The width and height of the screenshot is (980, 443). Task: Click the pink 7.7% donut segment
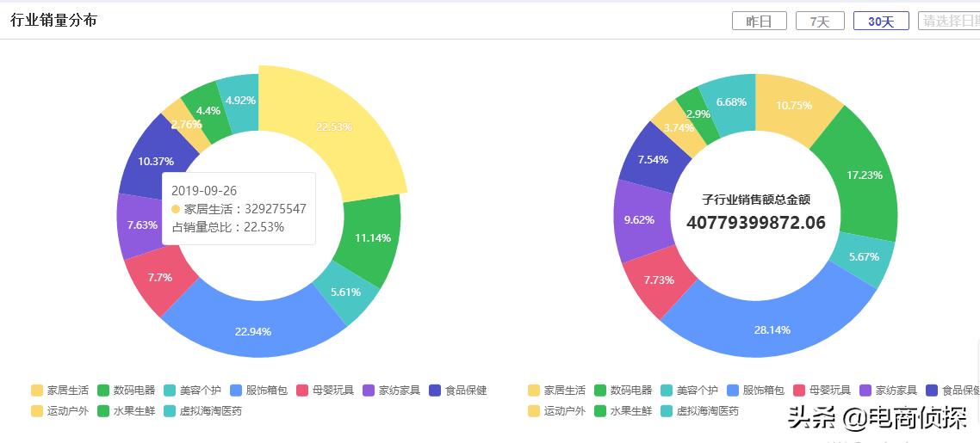click(x=160, y=278)
